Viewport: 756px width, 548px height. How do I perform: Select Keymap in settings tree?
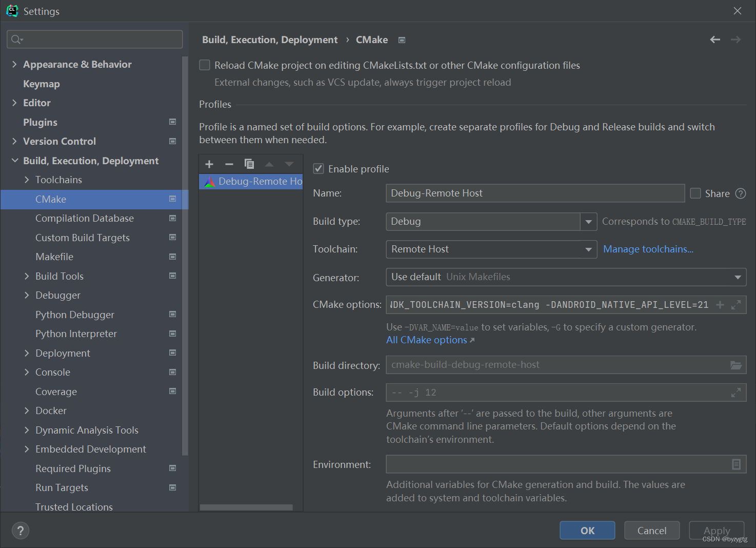coord(42,84)
